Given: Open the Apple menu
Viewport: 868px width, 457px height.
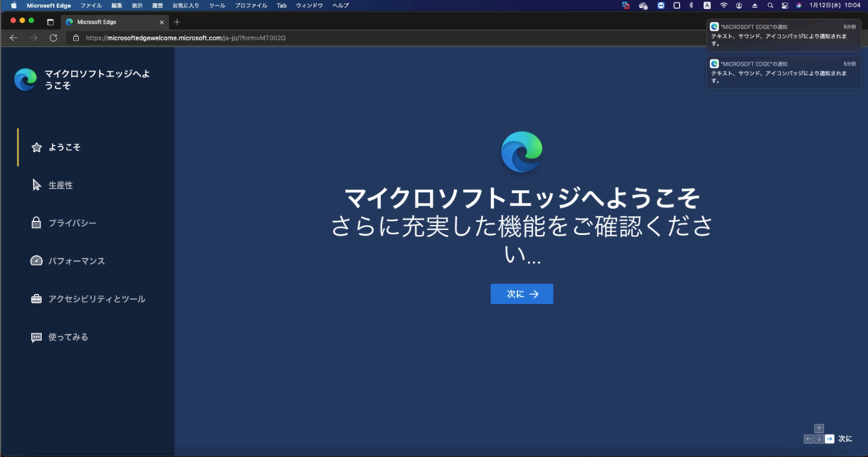Looking at the screenshot, I should tap(14, 5).
